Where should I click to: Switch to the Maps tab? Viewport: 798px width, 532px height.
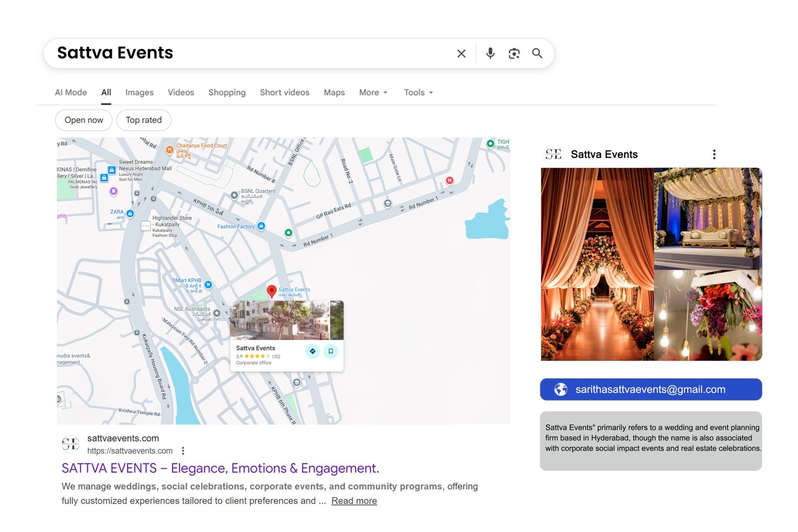tap(334, 93)
